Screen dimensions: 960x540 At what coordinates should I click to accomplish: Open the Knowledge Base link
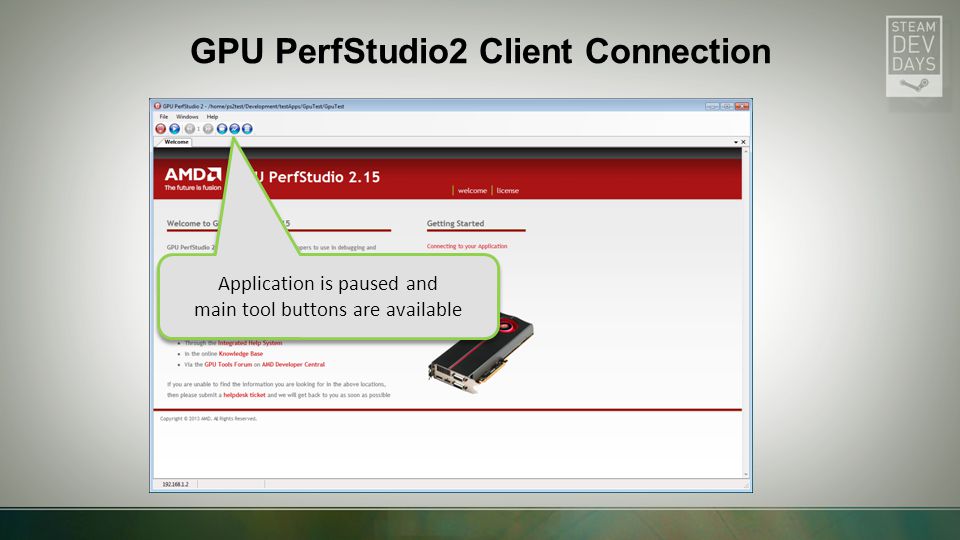[x=241, y=354]
